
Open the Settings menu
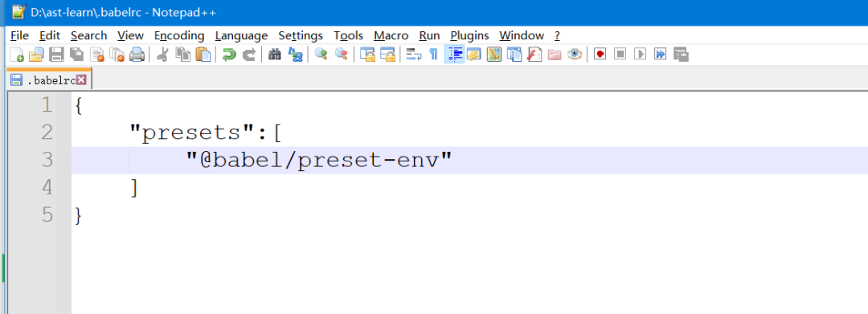tap(301, 35)
